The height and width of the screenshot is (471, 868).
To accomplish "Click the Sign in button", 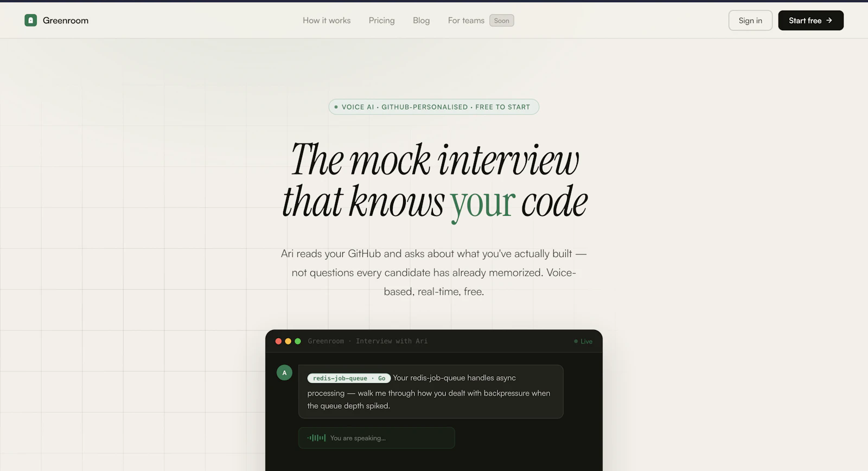I will 750,21.
